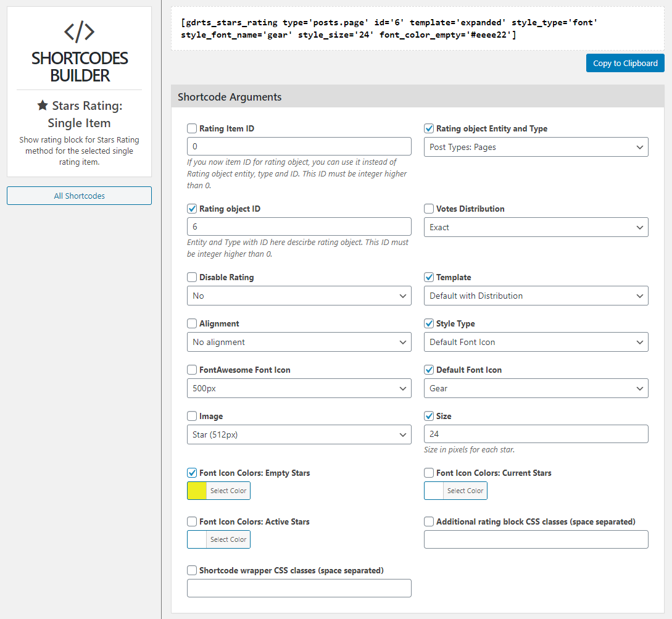Open the Alignment dropdown
The height and width of the screenshot is (619, 672).
pyautogui.click(x=299, y=342)
